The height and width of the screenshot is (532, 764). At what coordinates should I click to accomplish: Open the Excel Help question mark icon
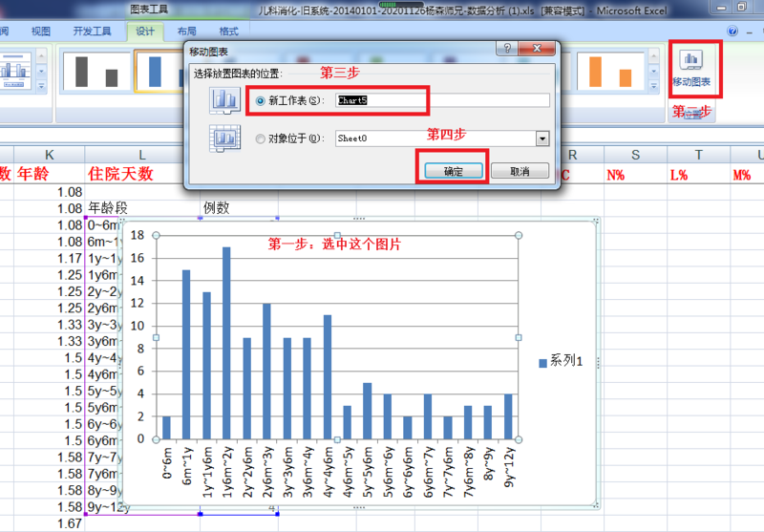point(732,32)
